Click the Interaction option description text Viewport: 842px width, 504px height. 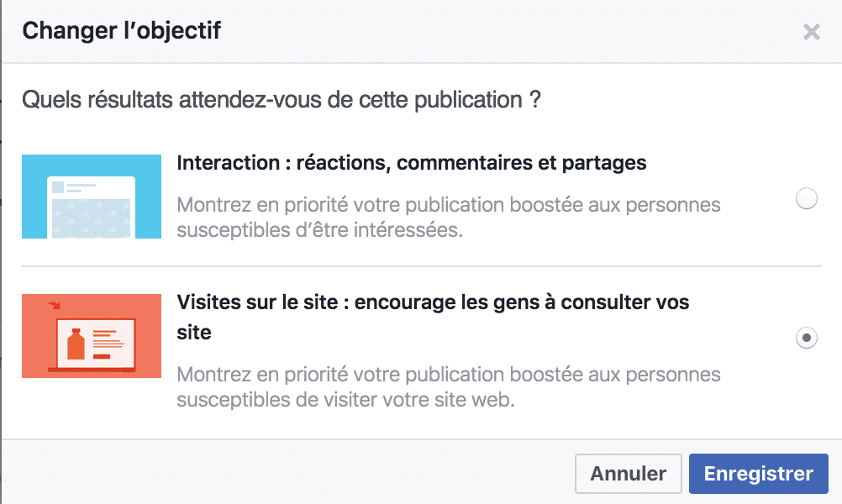[449, 218]
